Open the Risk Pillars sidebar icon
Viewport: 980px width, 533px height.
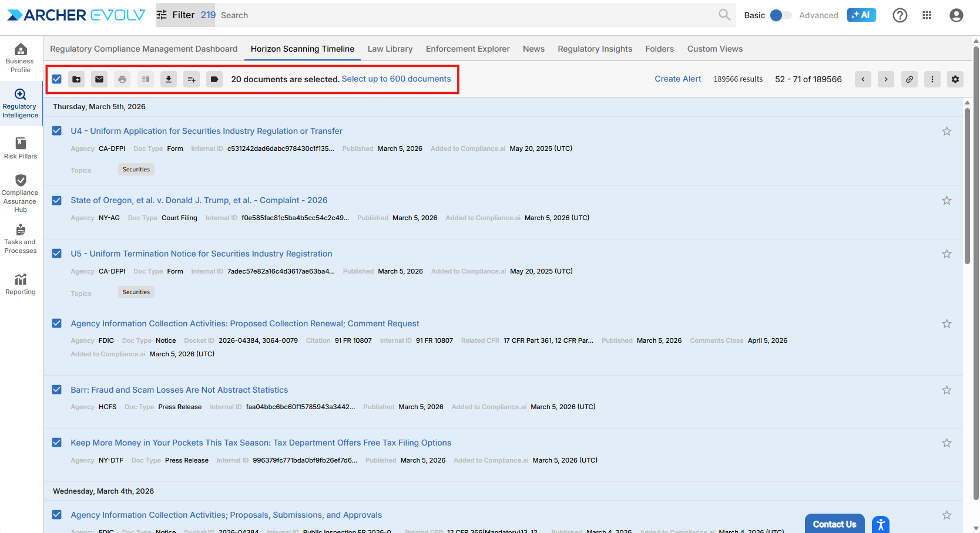click(x=21, y=148)
